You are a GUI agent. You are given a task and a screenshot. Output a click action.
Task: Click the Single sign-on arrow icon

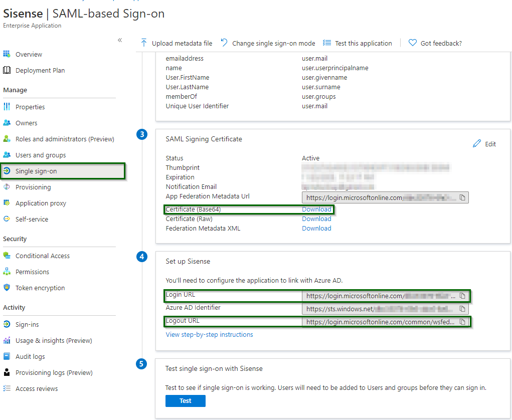pos(7,171)
